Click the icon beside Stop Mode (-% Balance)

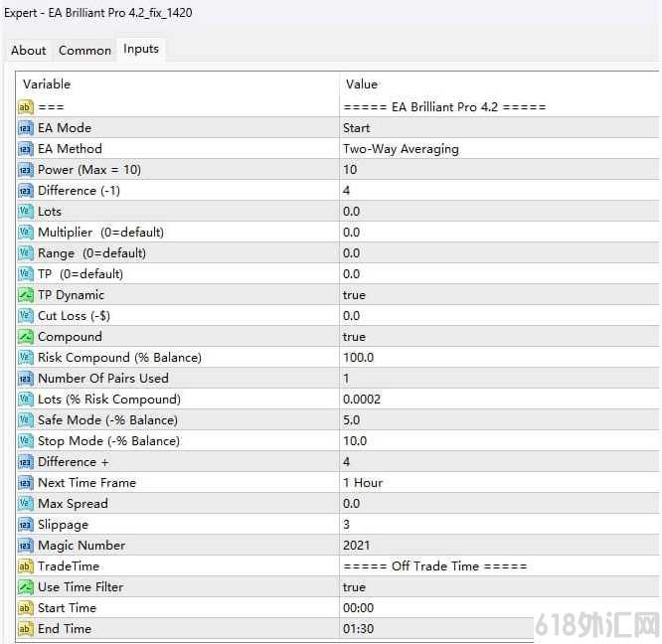[x=25, y=441]
